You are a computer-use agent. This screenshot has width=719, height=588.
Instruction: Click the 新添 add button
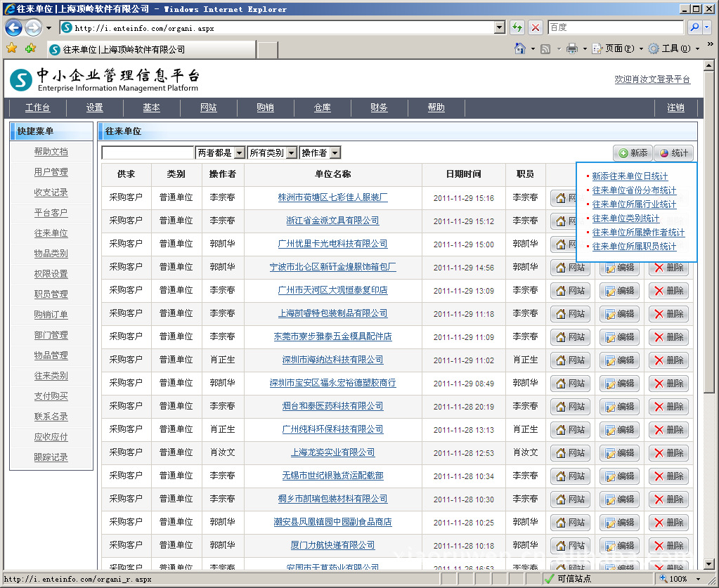[x=633, y=153]
